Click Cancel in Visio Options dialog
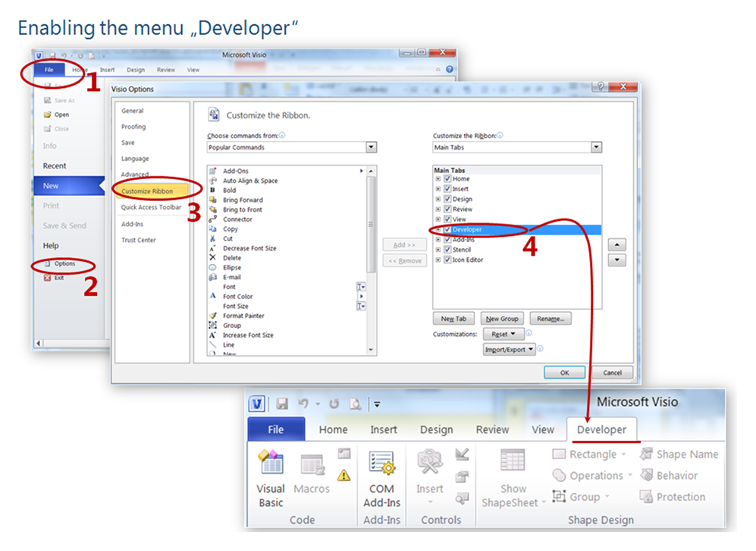 [x=612, y=373]
